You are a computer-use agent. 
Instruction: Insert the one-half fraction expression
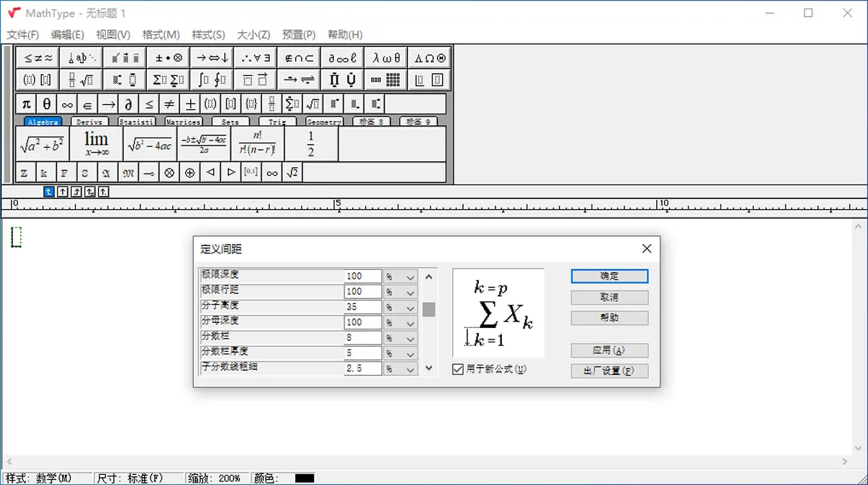click(311, 143)
